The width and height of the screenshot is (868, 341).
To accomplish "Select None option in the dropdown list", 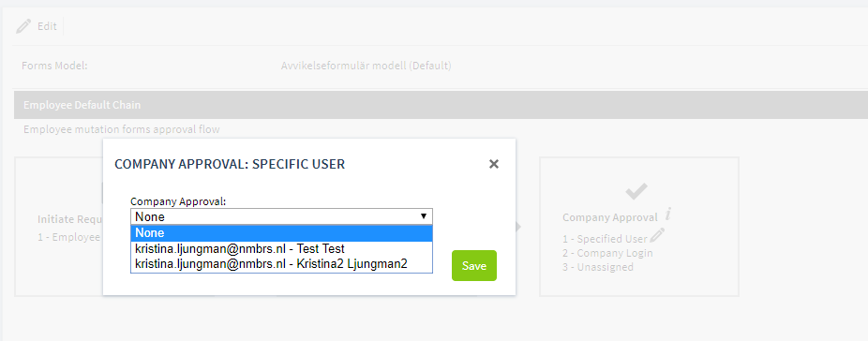I will point(281,233).
